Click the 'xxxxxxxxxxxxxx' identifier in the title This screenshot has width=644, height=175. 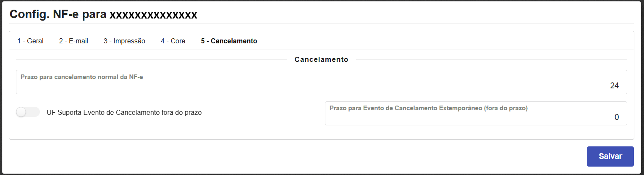pos(153,15)
